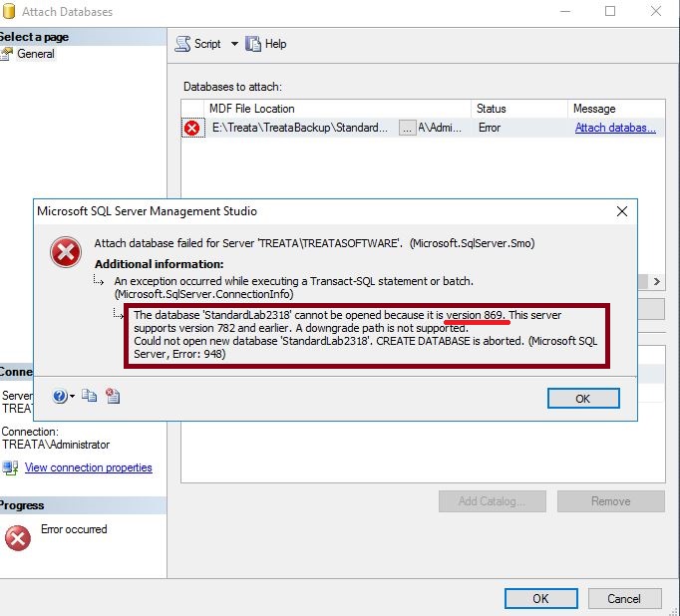This screenshot has width=680, height=616.
Task: Open the 'Attach databas...' message link
Action: coord(615,128)
